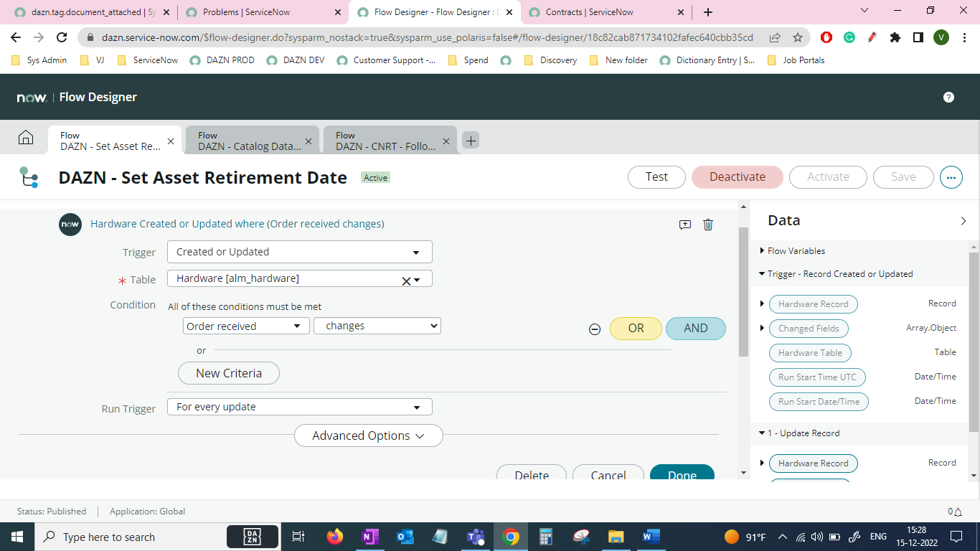Click the Deactivate button
The width and height of the screenshot is (980, 551).
tap(738, 177)
